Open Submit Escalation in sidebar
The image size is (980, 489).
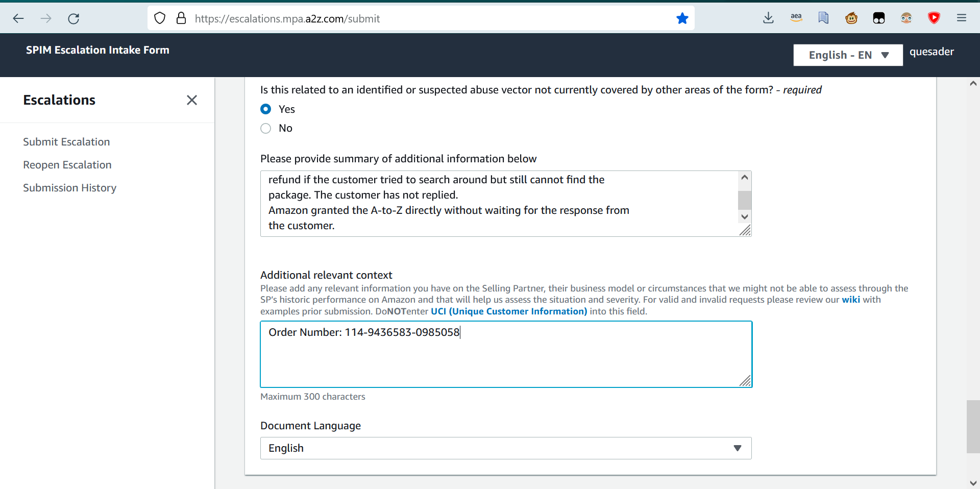[x=66, y=142]
